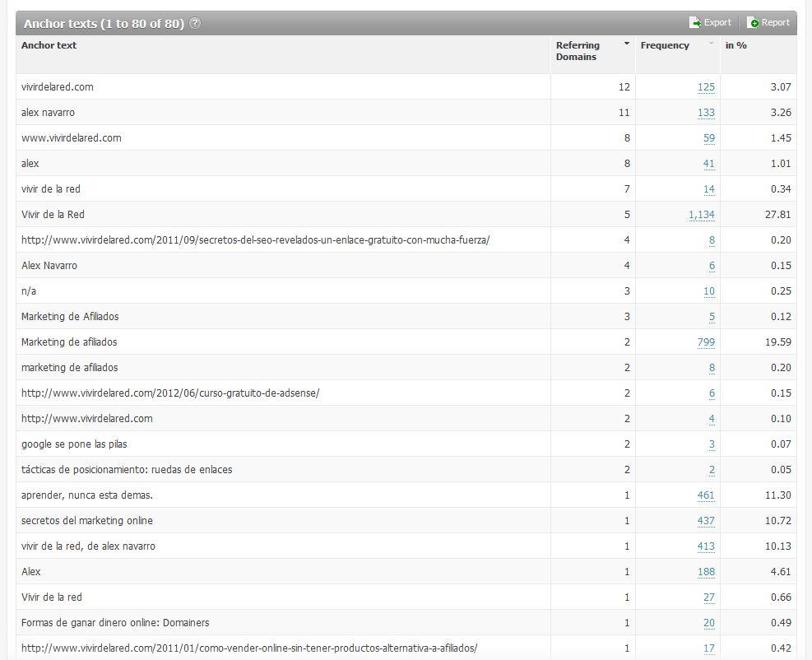Select anchor text 'secretos del marketing online'

pos(87,521)
